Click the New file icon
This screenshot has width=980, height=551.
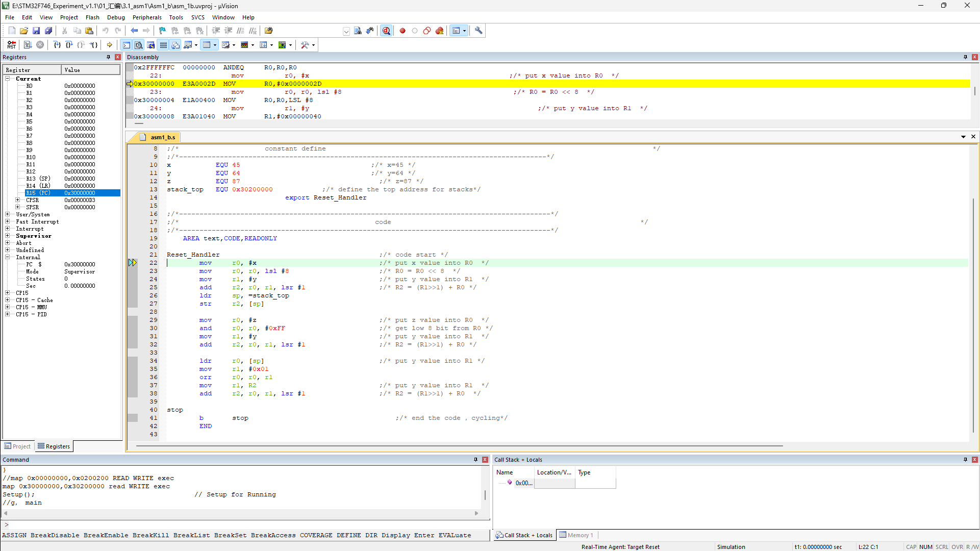tap(12, 31)
